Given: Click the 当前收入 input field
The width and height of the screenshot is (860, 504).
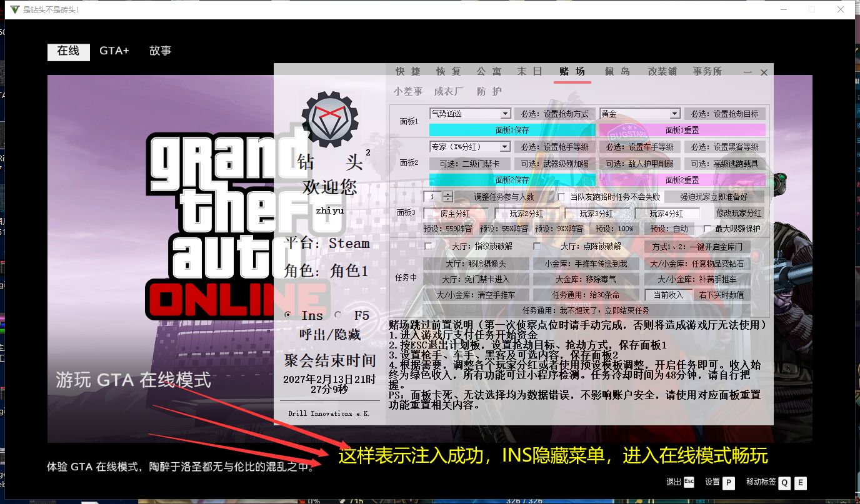Looking at the screenshot, I should [x=668, y=295].
